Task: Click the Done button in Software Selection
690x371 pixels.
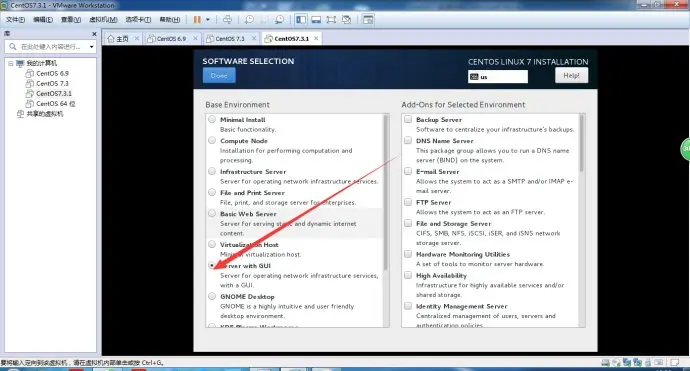Action: click(x=219, y=76)
